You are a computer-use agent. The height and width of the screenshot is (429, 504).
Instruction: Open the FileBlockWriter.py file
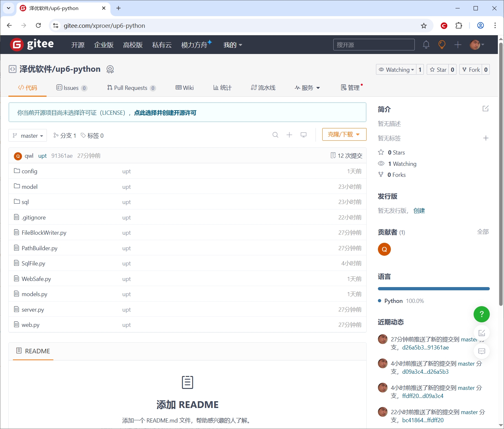click(x=44, y=233)
